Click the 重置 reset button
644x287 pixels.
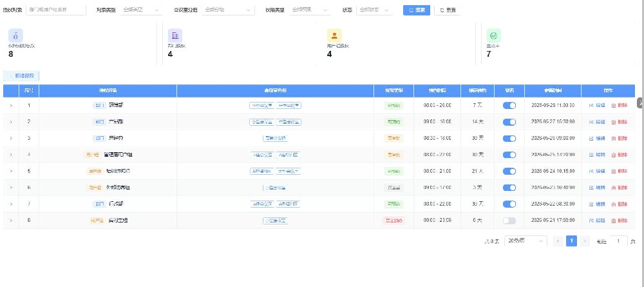coord(448,10)
